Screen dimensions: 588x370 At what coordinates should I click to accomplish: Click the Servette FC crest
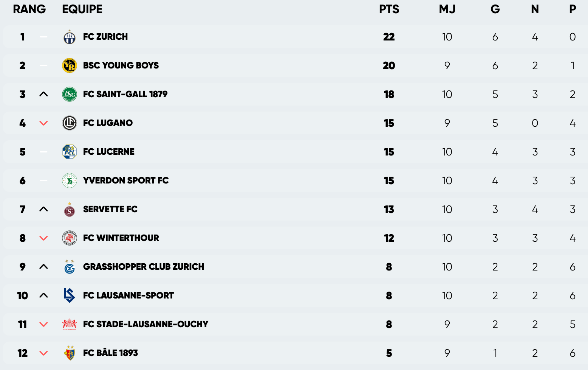click(x=70, y=210)
